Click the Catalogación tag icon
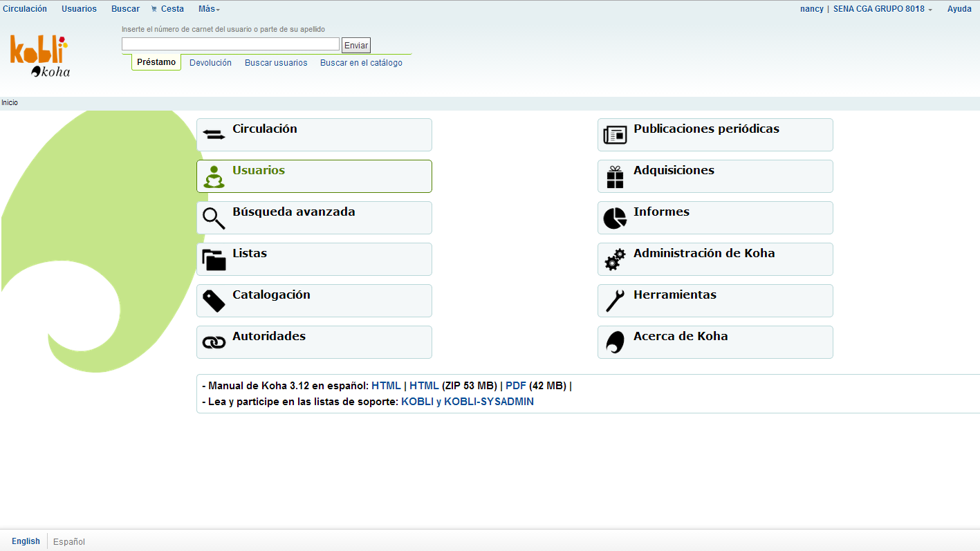 (214, 301)
